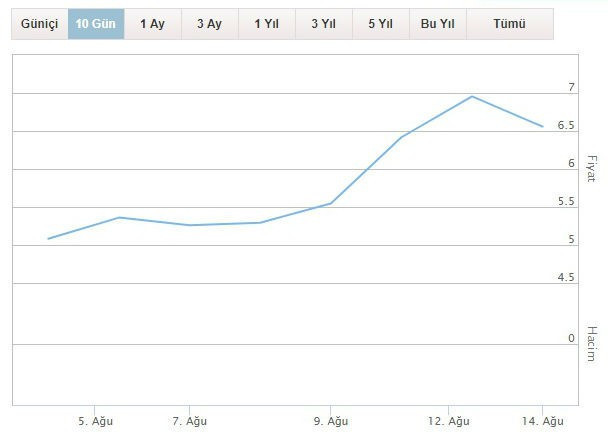Image resolution: width=608 pixels, height=432 pixels.
Task: Click the price axis value 5
Action: pyautogui.click(x=571, y=239)
